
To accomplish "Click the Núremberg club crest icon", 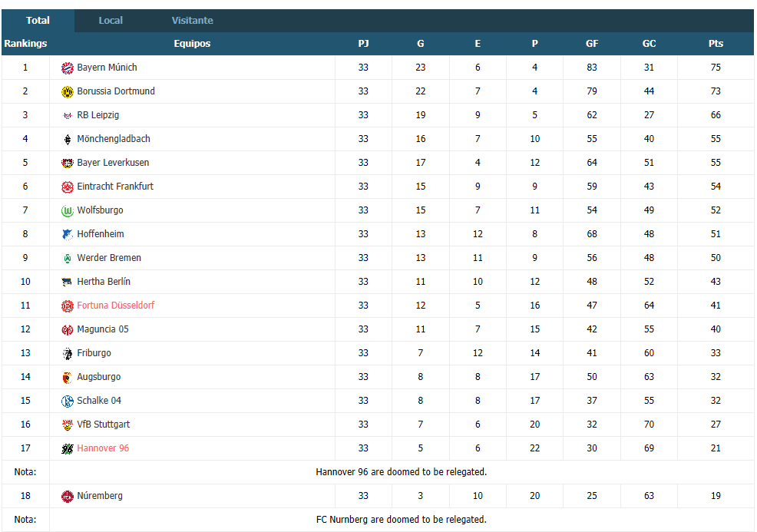I will point(67,496).
